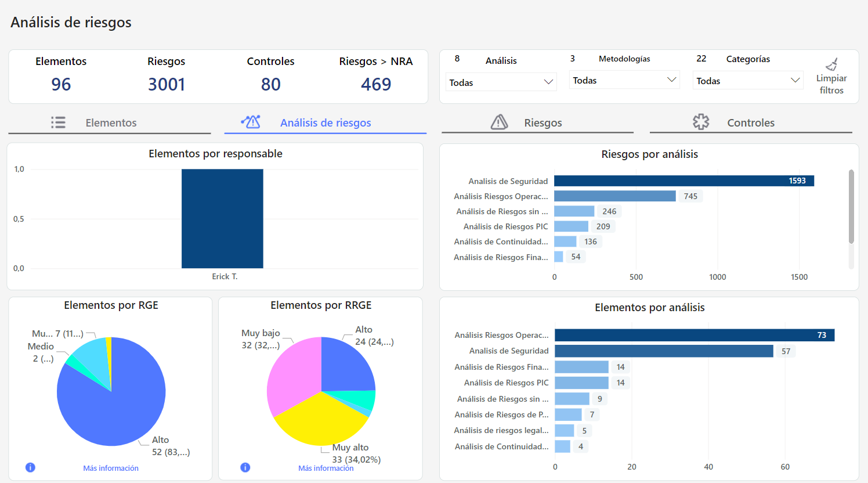
Task: Open Más información link under RRGE chart
Action: click(x=325, y=468)
